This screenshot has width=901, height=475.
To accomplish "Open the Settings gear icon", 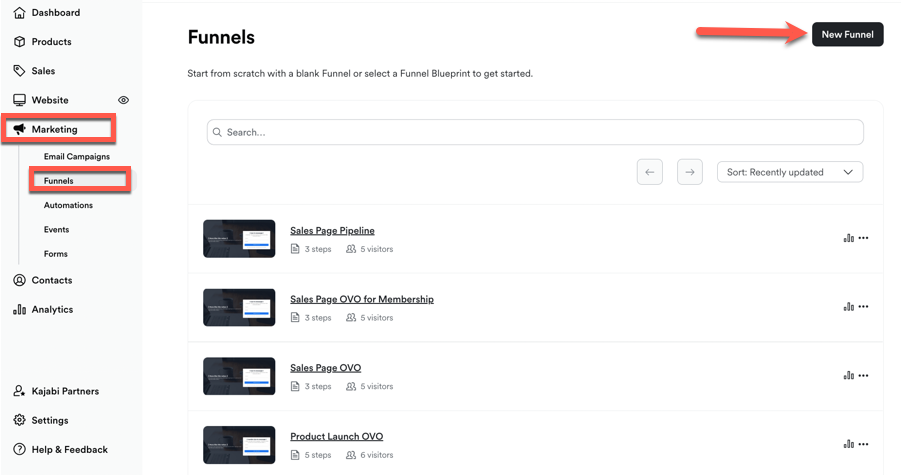I will 19,420.
